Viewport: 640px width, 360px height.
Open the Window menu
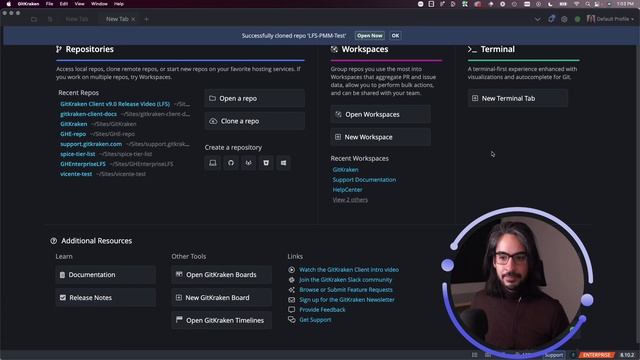click(x=99, y=4)
